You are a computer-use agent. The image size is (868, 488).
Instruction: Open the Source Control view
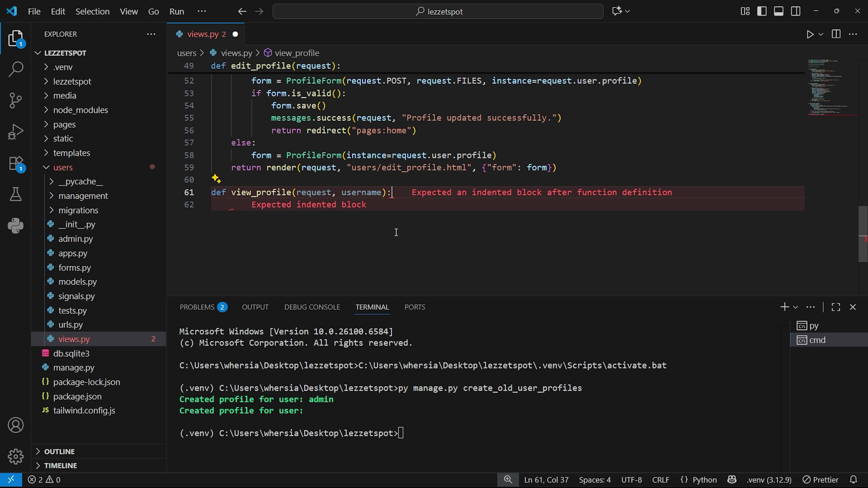click(16, 100)
